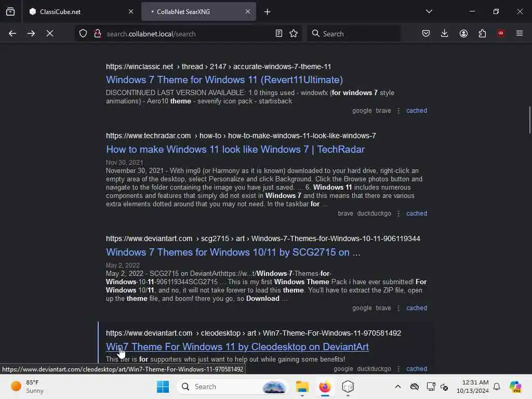Close the CollabNet SearXNG tab
The width and height of the screenshot is (532, 399).
tap(248, 11)
